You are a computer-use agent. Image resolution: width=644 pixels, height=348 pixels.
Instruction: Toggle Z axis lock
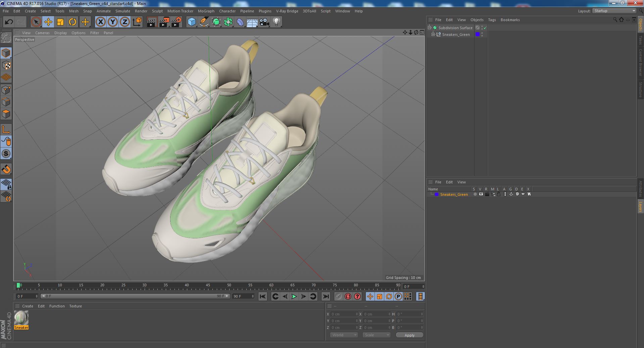(125, 22)
